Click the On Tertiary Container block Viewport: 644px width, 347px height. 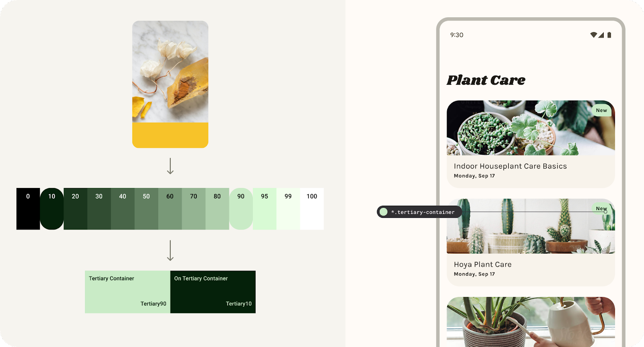tap(213, 292)
